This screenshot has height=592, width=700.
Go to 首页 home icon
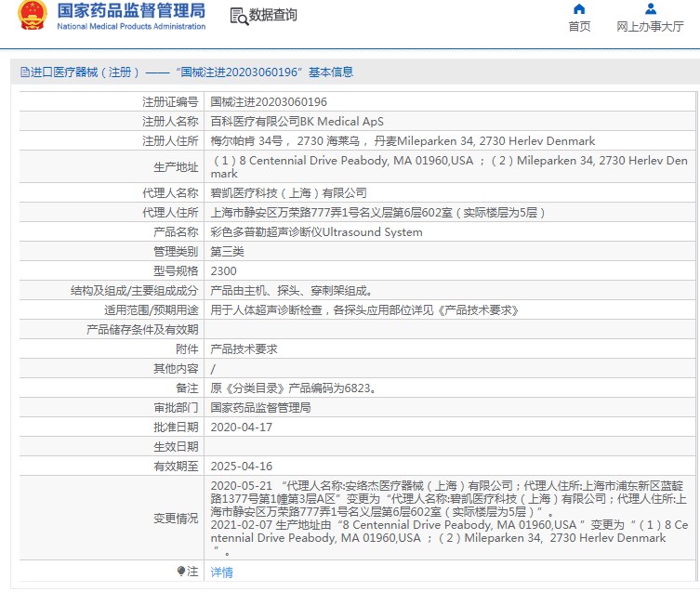(x=579, y=9)
